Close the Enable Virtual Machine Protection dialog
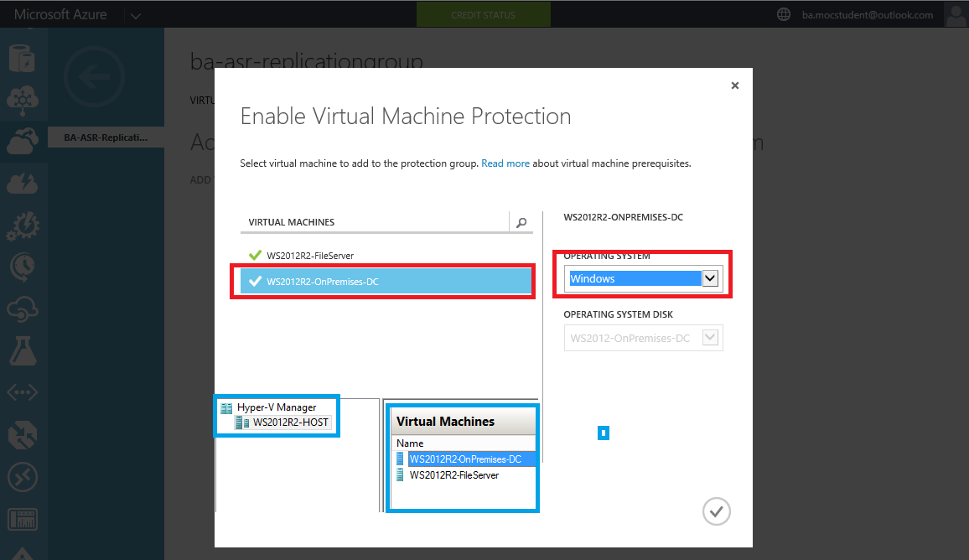Screen dimensions: 969x560 pyautogui.click(x=735, y=86)
